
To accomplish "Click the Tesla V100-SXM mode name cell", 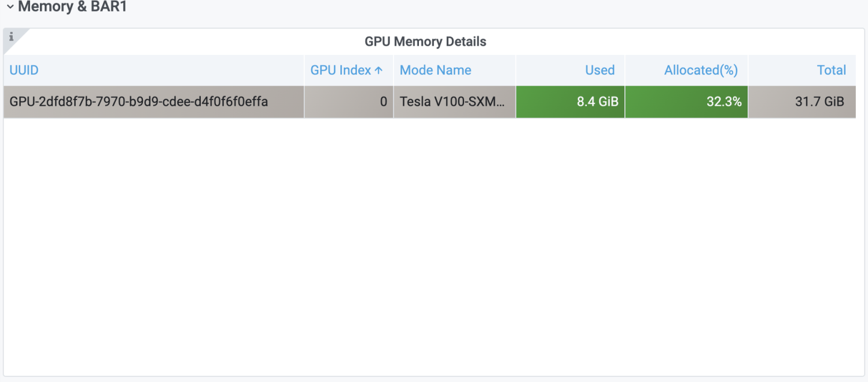I will click(x=453, y=102).
